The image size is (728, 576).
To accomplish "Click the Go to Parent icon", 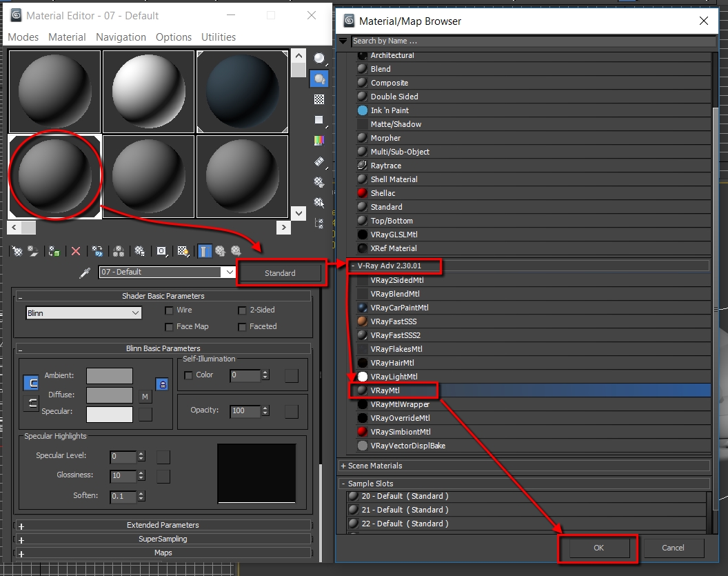I will click(x=220, y=251).
